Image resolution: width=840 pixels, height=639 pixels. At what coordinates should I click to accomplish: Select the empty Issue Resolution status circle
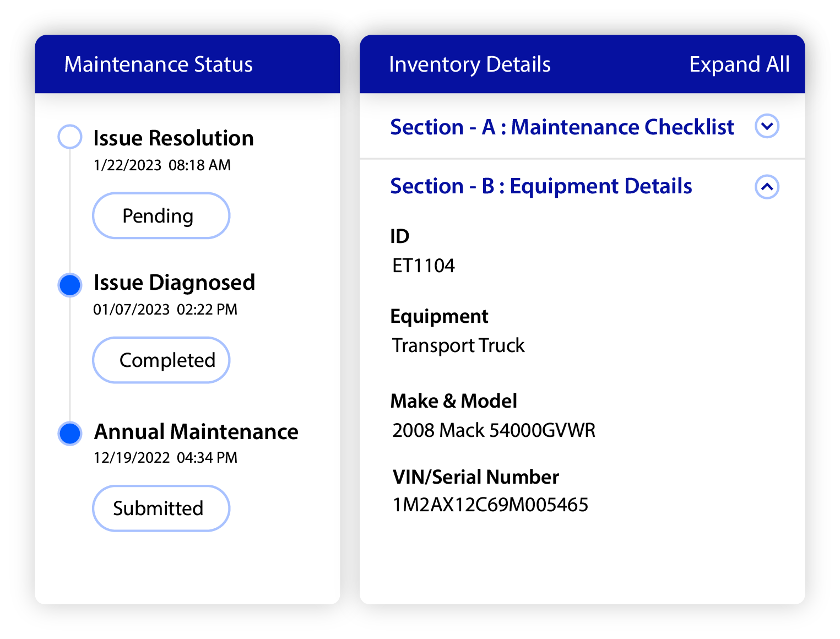tap(69, 137)
